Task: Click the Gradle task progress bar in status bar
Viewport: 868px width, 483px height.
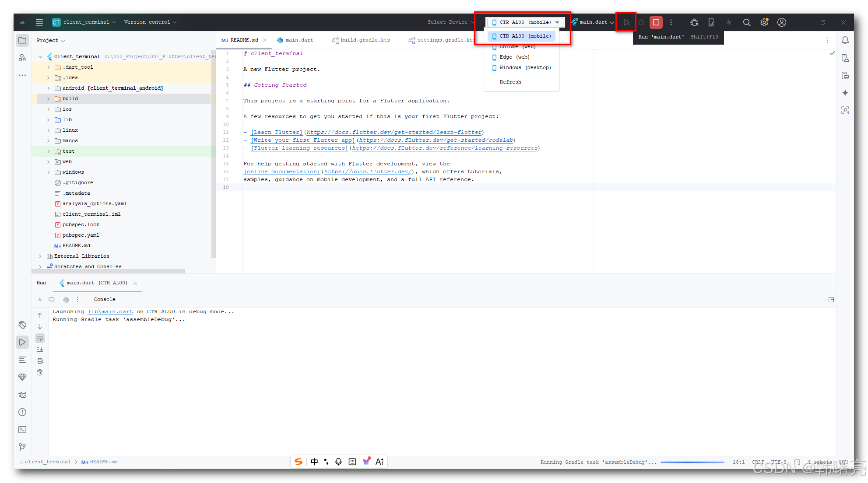Action: 692,462
